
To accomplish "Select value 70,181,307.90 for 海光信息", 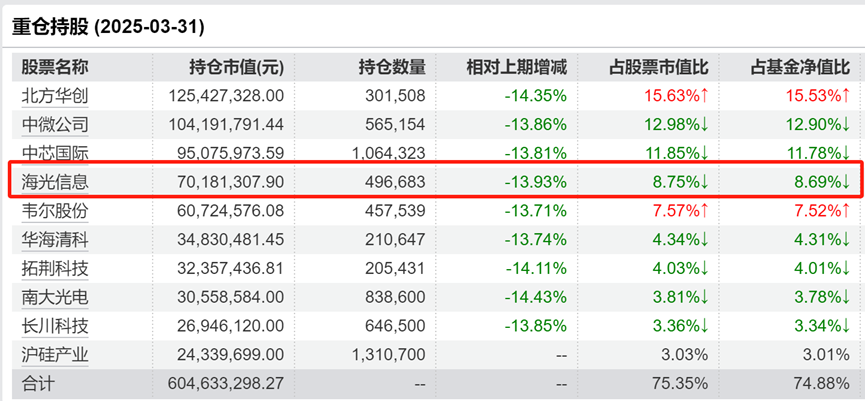I will [231, 182].
